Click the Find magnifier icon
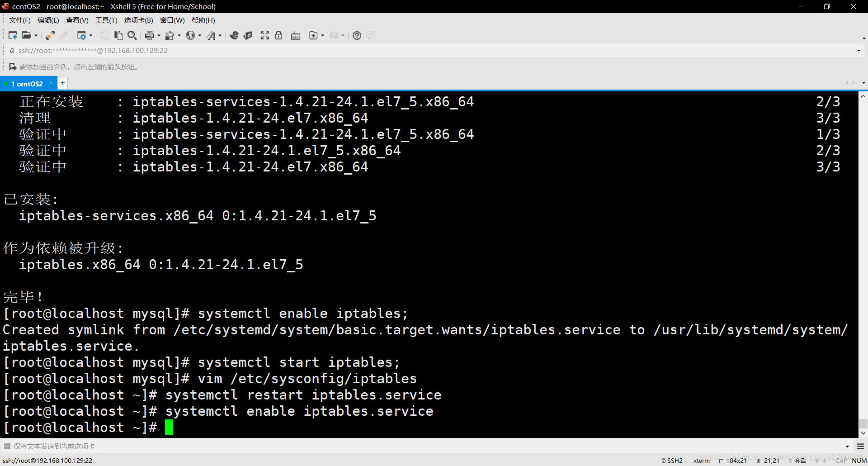 [x=132, y=35]
